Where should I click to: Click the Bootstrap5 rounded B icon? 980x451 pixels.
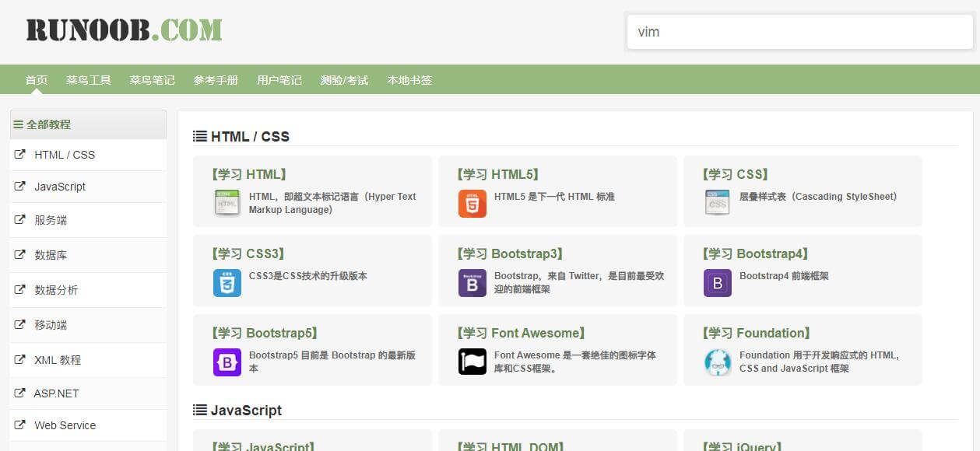pyautogui.click(x=227, y=362)
